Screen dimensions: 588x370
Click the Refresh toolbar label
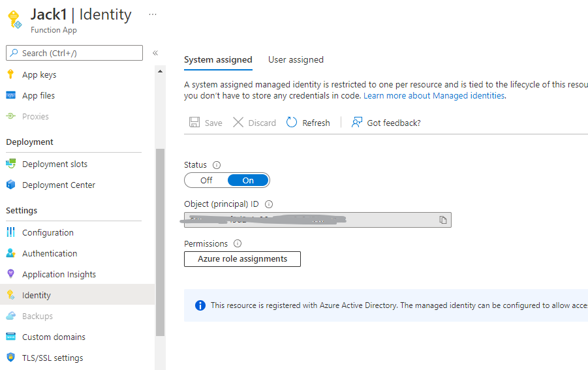(316, 123)
